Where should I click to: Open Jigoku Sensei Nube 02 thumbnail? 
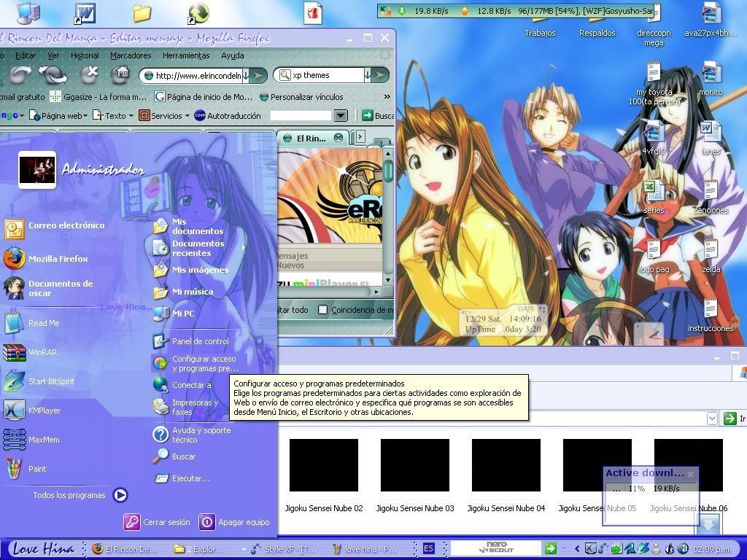coord(324,464)
